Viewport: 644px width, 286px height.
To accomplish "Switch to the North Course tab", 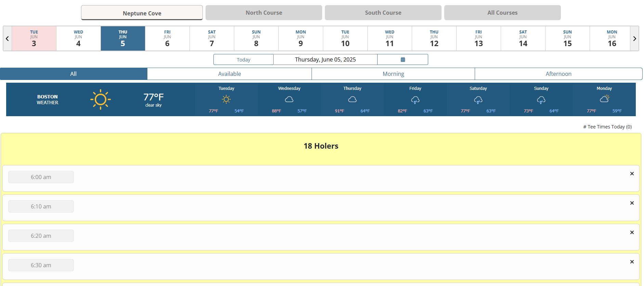I will [x=264, y=13].
